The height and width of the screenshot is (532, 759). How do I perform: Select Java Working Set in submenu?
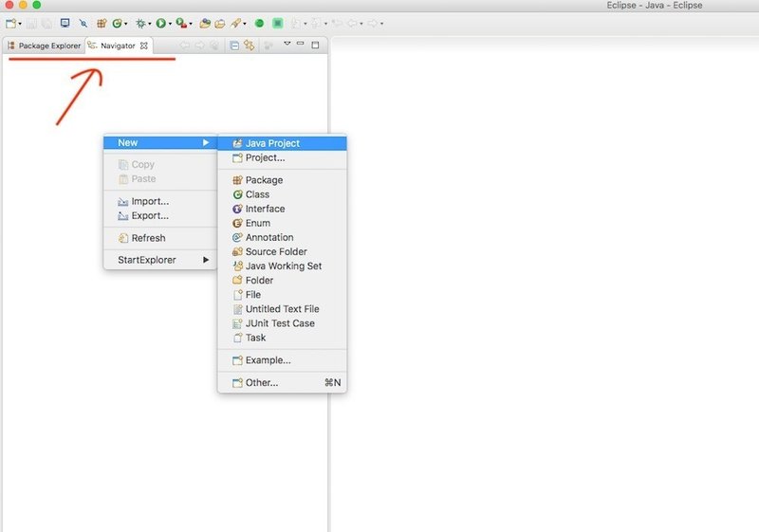[282, 266]
